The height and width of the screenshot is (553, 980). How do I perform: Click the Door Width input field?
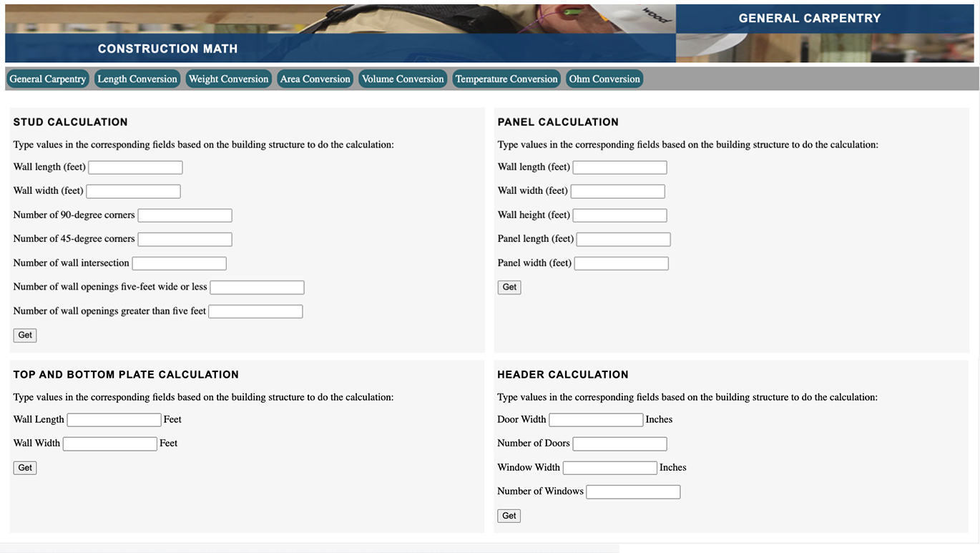tap(596, 420)
